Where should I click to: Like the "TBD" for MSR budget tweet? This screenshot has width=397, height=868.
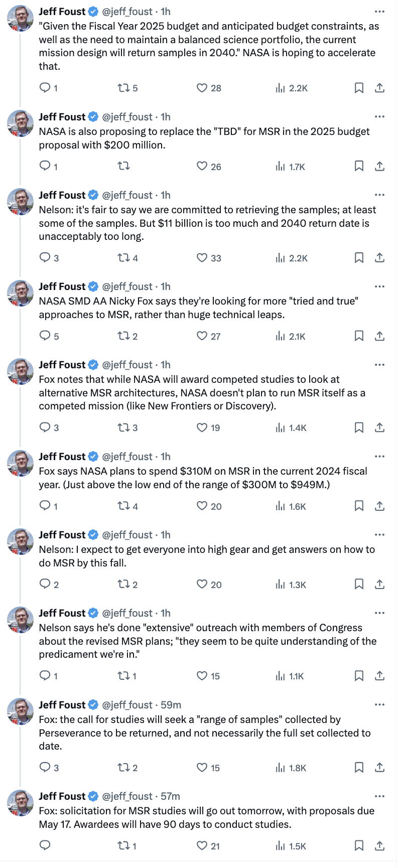[x=202, y=167]
